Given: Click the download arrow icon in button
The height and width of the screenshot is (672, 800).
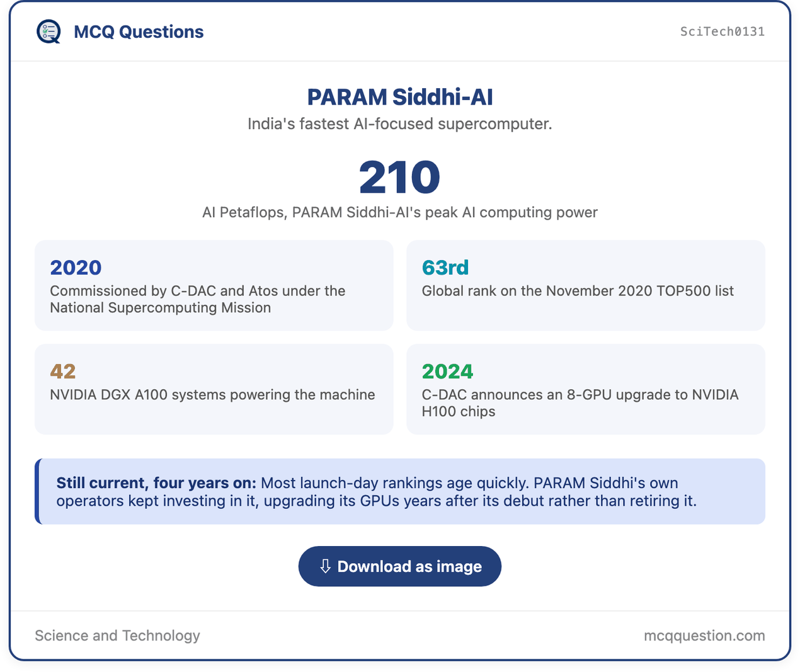Looking at the screenshot, I should [x=325, y=566].
